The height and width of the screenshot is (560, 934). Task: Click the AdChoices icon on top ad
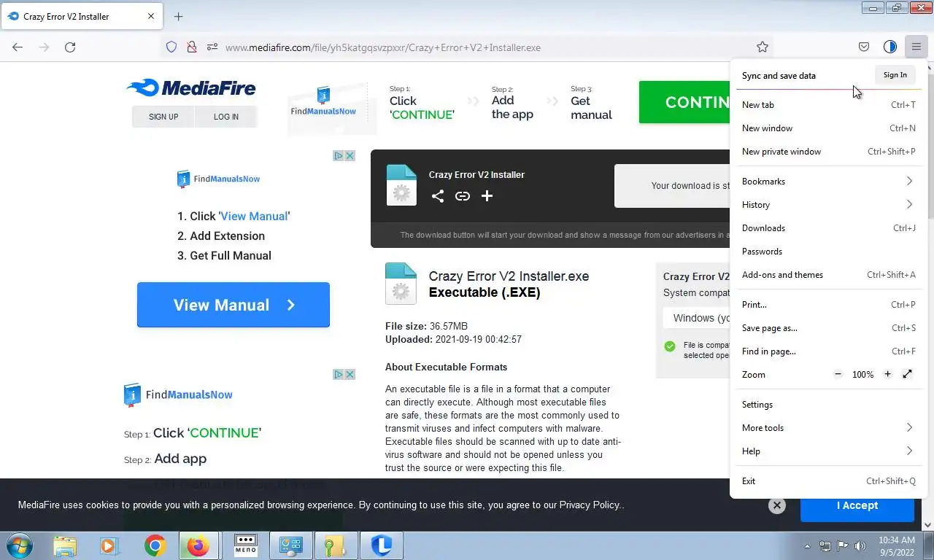(x=339, y=155)
